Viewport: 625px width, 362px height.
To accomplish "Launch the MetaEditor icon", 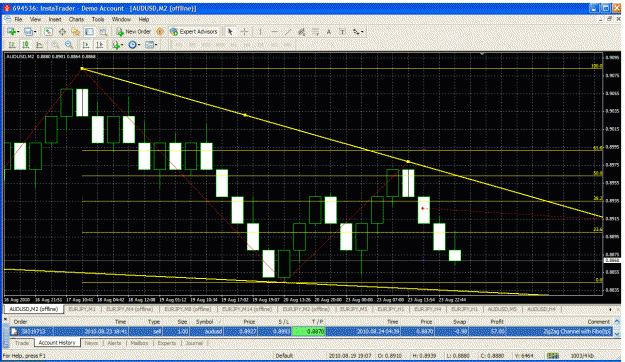I will coord(160,32).
